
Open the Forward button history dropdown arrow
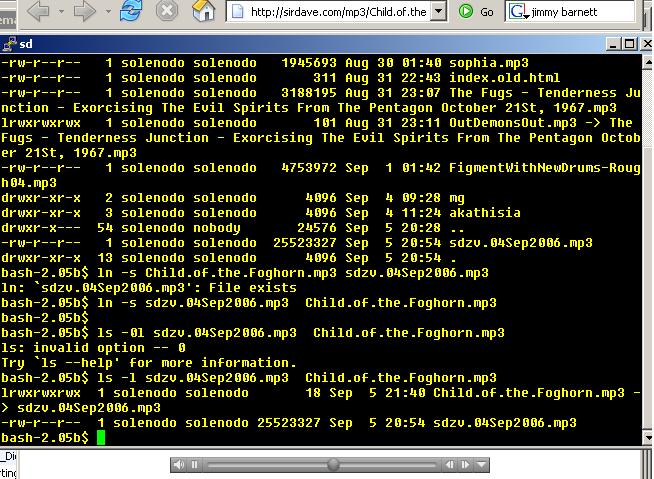tap(103, 11)
